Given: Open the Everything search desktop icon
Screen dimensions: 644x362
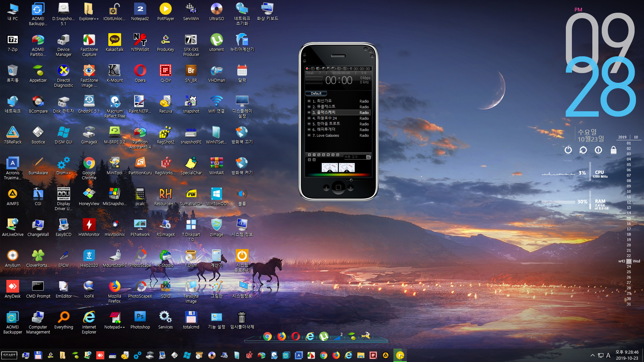Looking at the screenshot, I should 64,320.
